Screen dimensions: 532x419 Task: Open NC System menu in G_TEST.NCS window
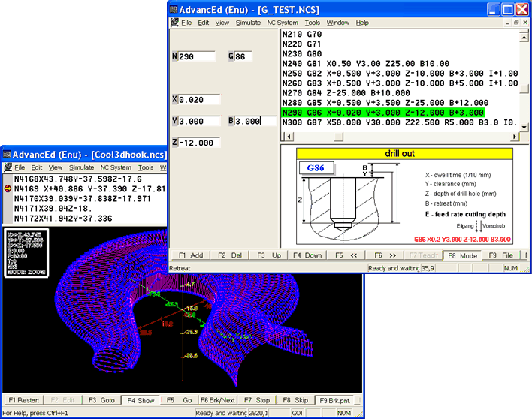[283, 23]
